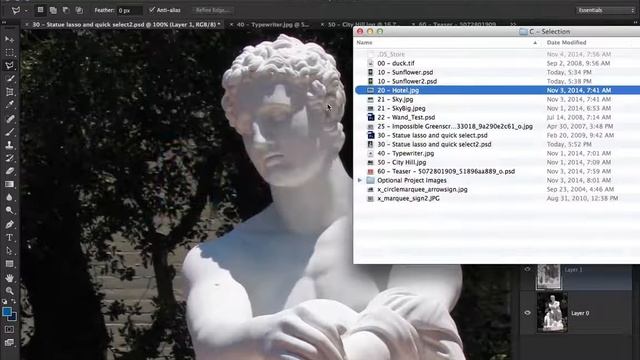Viewport: 640px width, 360px height.
Task: Select file 00 - duck.tif in Finder
Action: 396,63
